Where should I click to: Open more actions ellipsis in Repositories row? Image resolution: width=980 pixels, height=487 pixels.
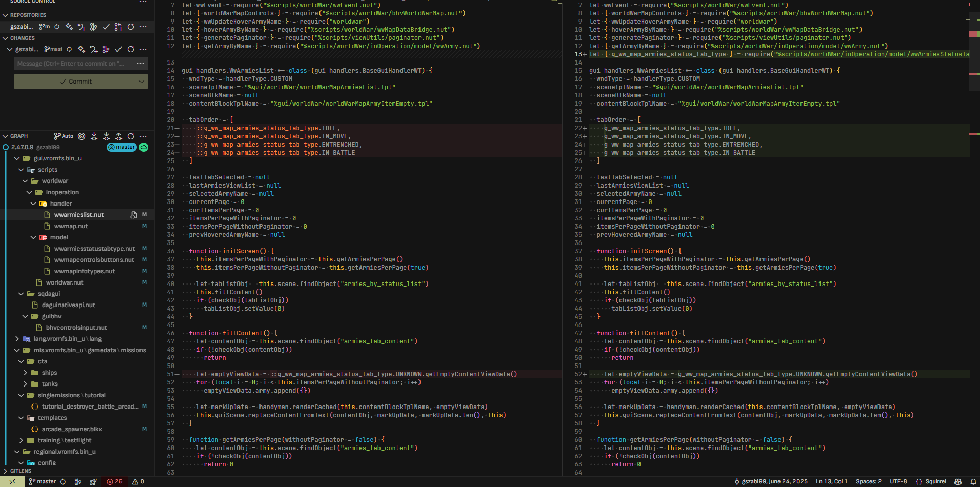pos(143,27)
